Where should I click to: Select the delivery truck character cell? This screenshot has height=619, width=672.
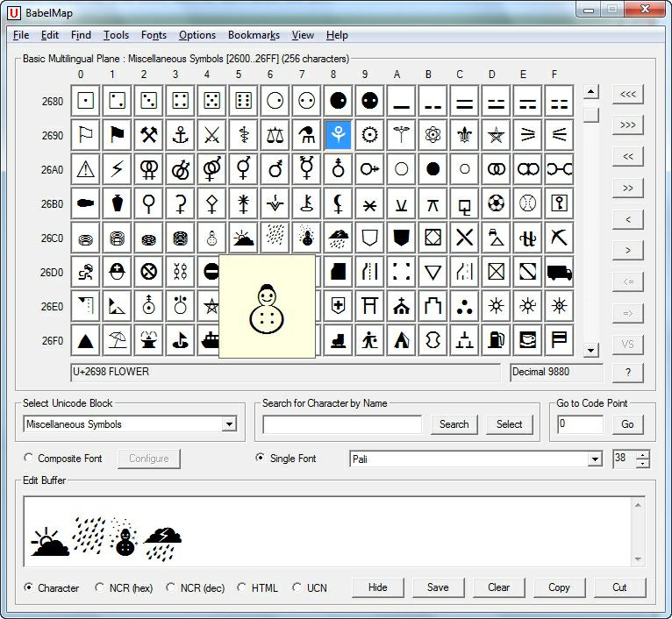pos(559,272)
